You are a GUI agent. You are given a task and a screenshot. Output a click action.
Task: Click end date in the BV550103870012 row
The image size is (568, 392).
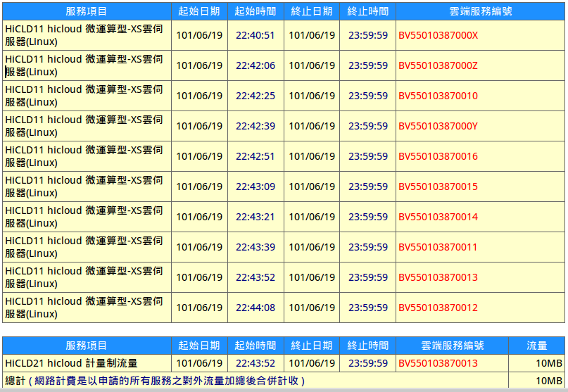(312, 308)
